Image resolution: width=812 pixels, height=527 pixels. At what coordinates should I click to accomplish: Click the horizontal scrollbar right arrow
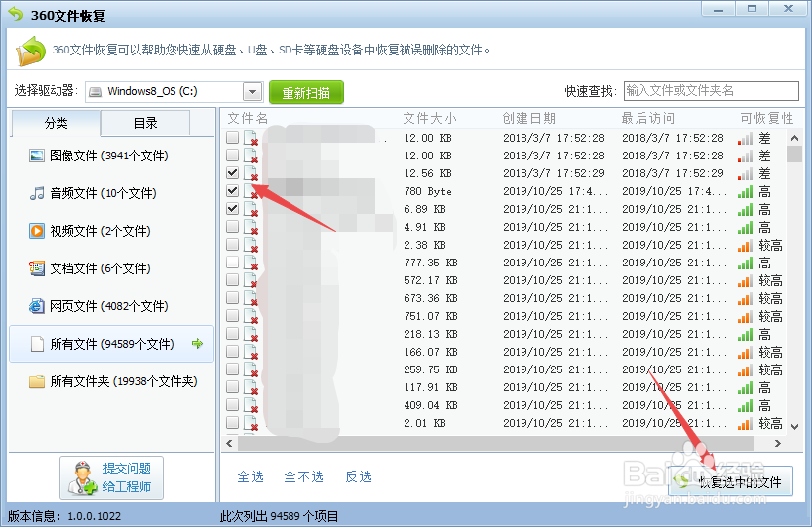tap(778, 443)
